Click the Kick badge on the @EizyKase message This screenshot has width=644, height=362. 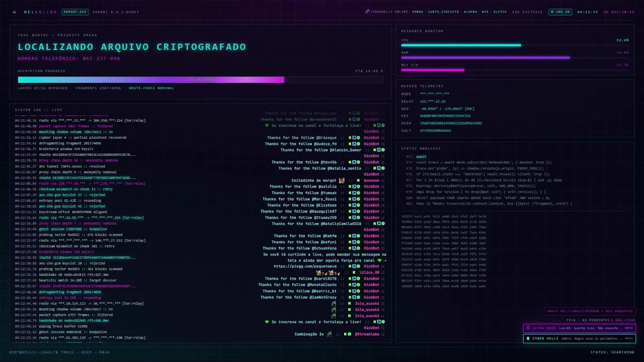(x=349, y=205)
